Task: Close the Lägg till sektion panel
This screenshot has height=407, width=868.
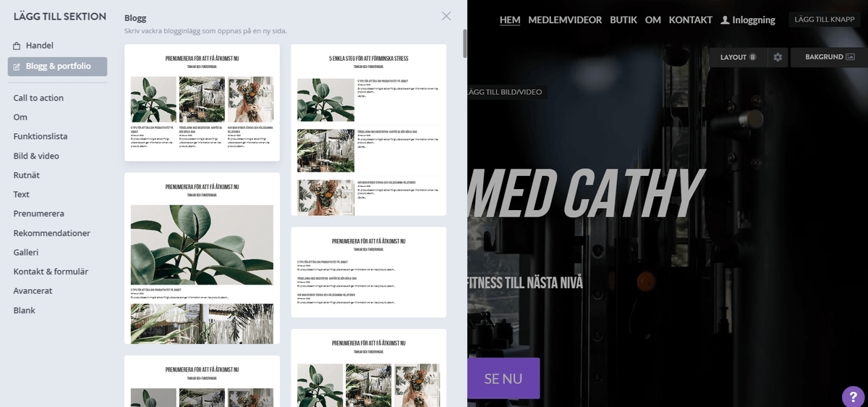Action: [x=446, y=16]
